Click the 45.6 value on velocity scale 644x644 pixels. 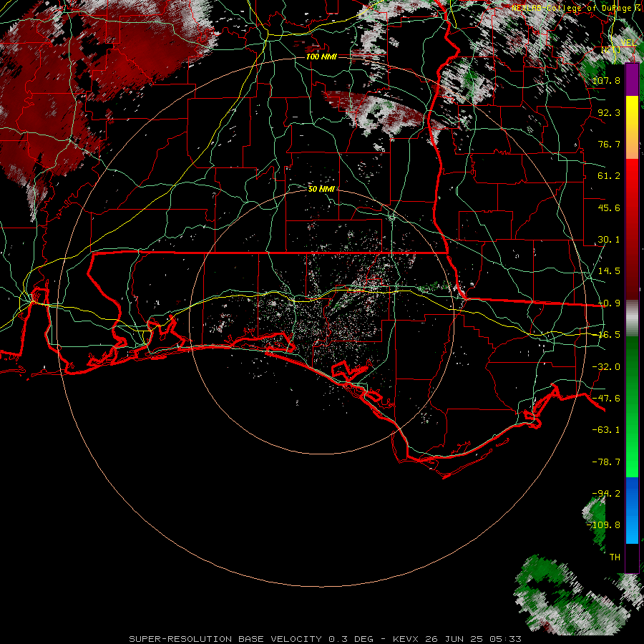(609, 208)
